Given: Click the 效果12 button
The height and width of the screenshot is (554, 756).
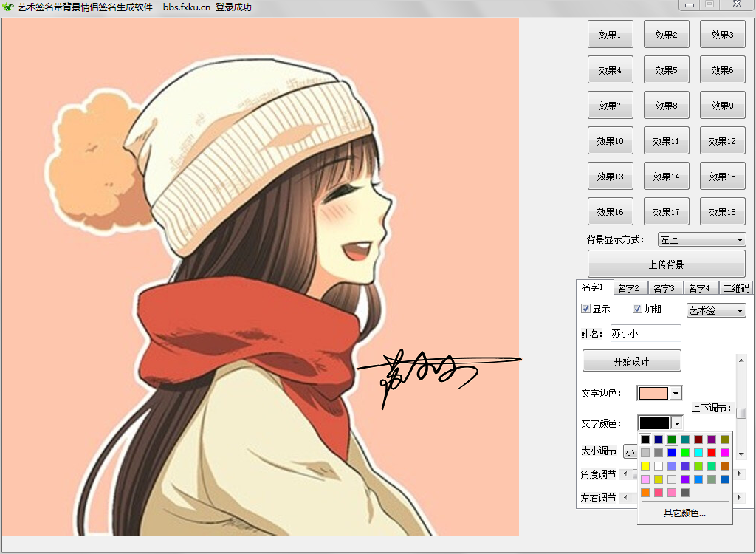Looking at the screenshot, I should click(722, 140).
